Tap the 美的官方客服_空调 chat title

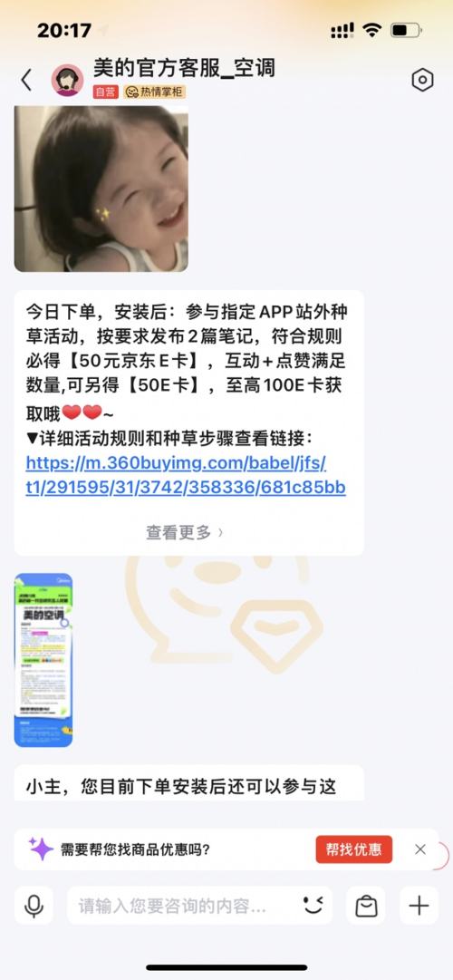[184, 67]
